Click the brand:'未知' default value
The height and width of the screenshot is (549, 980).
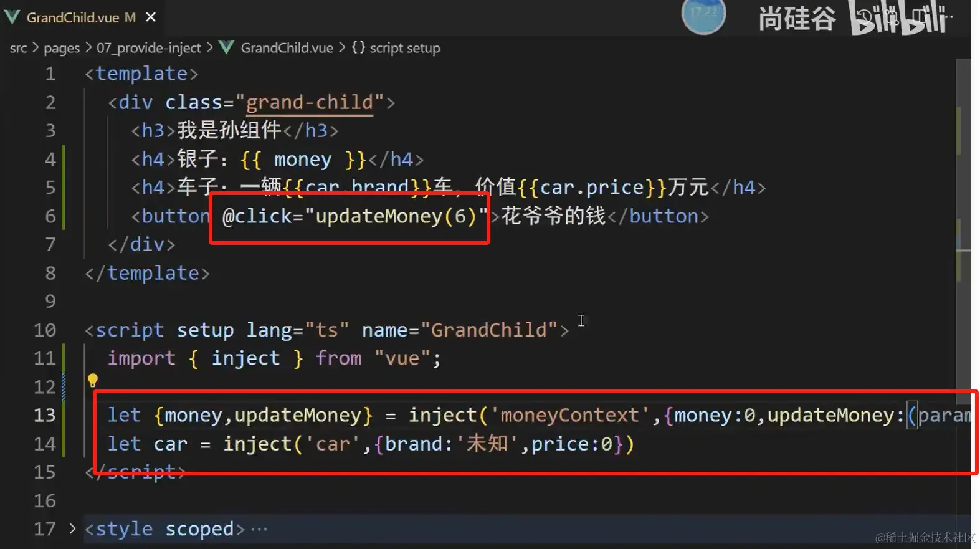click(x=452, y=444)
